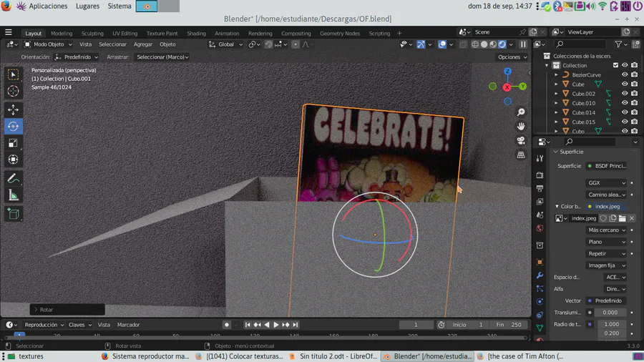Open the Modifier properties wrench tab
Screen dimensions: 644x362
click(540, 275)
